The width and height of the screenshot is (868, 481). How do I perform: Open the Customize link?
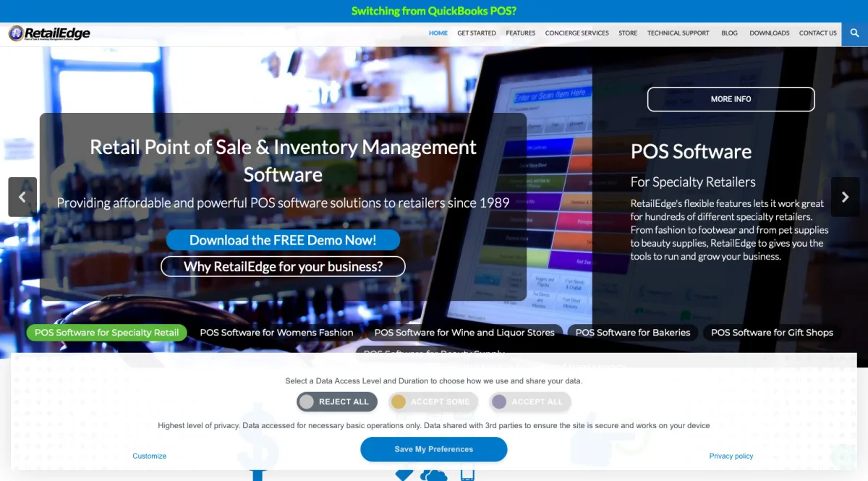pyautogui.click(x=150, y=456)
